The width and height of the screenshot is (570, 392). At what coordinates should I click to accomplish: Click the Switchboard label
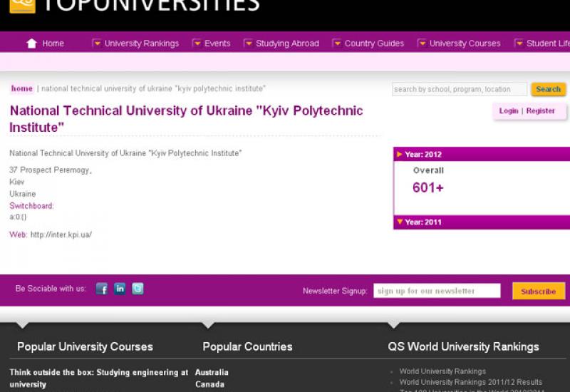31,206
